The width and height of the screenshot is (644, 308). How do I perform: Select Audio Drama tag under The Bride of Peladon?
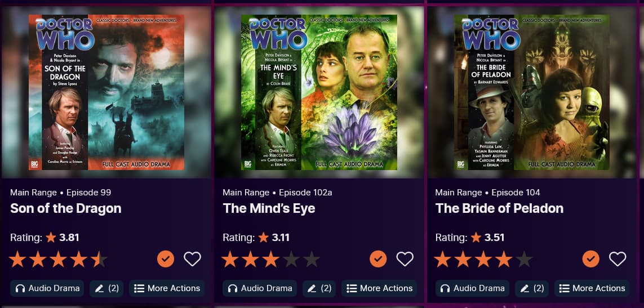(x=472, y=288)
